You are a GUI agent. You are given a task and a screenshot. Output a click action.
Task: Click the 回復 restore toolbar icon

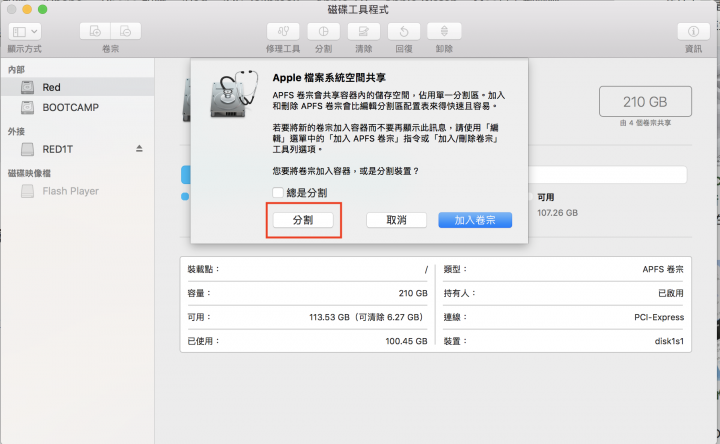[x=404, y=31]
